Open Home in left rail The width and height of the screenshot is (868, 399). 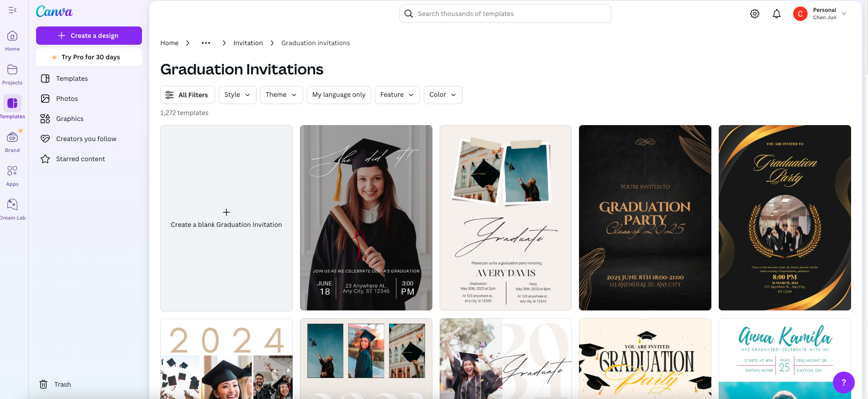coord(12,41)
